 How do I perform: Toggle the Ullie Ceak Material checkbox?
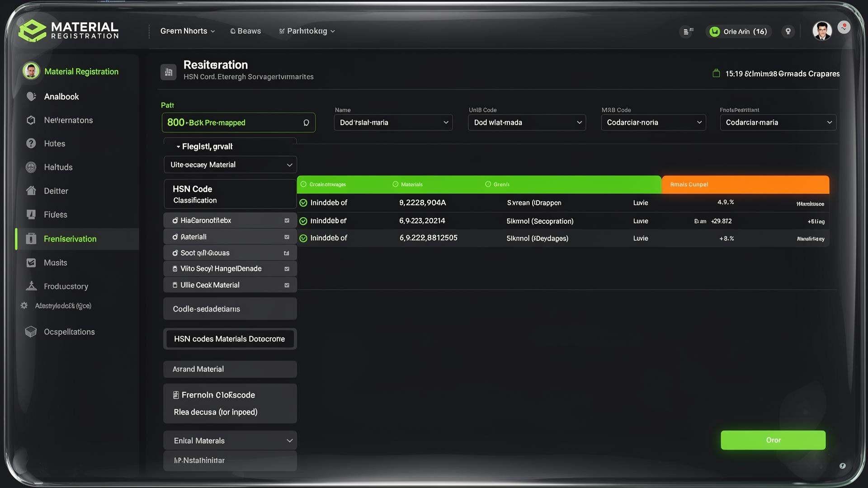[x=287, y=285]
